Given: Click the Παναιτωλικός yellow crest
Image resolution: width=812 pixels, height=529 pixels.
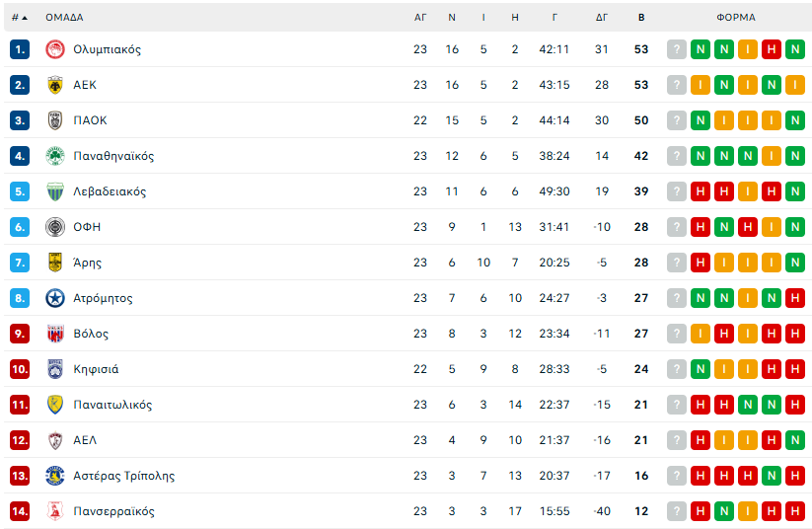Looking at the screenshot, I should coord(55,405).
